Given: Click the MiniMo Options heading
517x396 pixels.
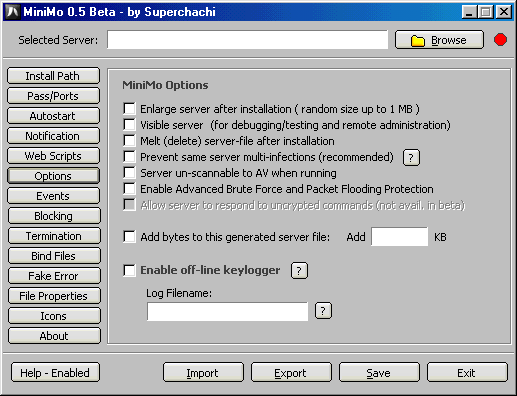Looking at the screenshot, I should [165, 85].
